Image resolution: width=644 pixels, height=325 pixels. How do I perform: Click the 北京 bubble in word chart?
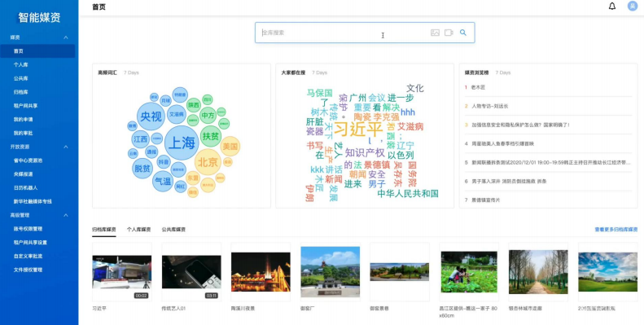[x=208, y=162]
